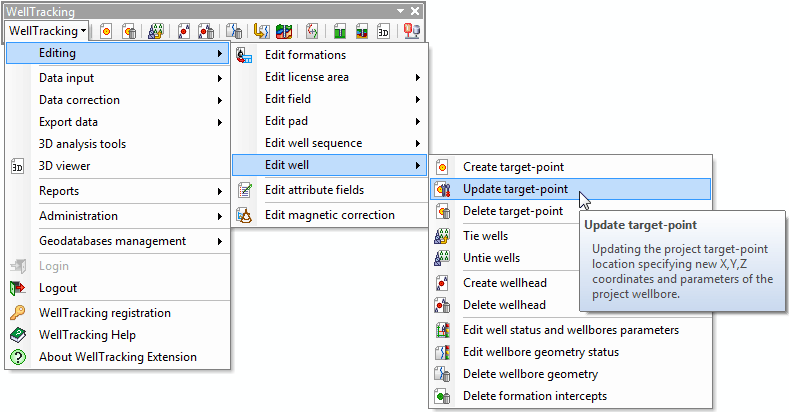Viewport: 789px width, 412px height.
Task: Click the WellTracking registration key icon
Action: [18, 313]
